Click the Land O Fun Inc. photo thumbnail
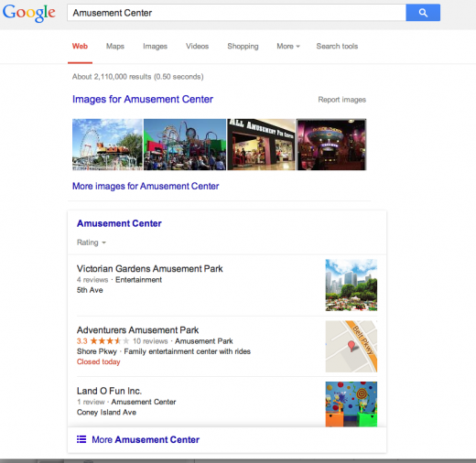This screenshot has width=476, height=463. pos(352,404)
